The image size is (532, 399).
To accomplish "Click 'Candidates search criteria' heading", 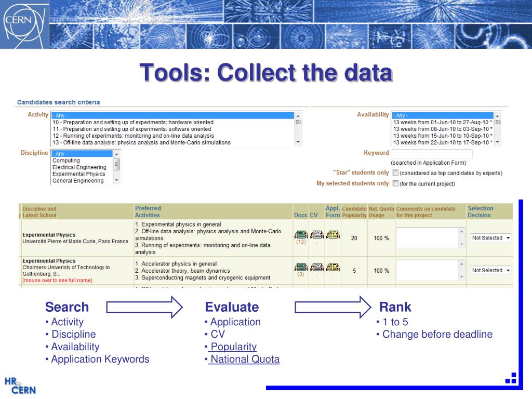I will point(59,102).
